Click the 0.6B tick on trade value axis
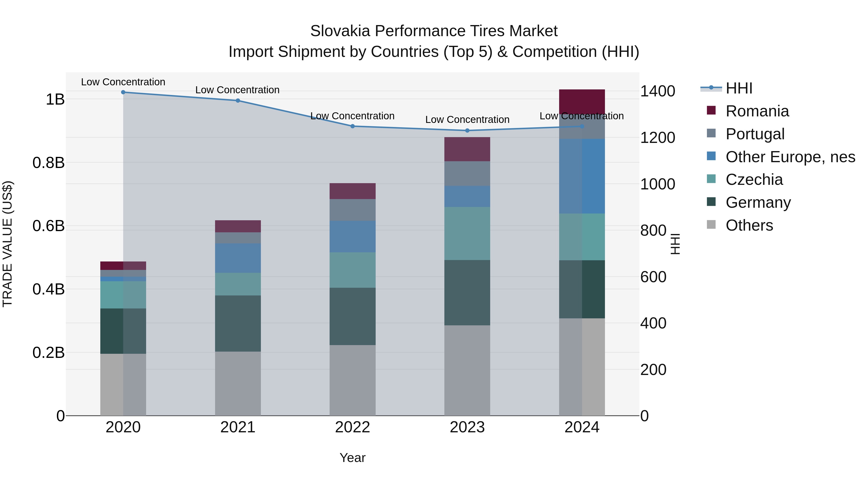The height and width of the screenshot is (488, 868). coord(48,226)
